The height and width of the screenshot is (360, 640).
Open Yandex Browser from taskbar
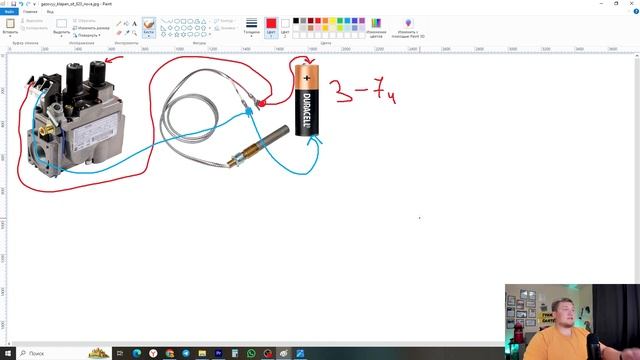pos(153,353)
